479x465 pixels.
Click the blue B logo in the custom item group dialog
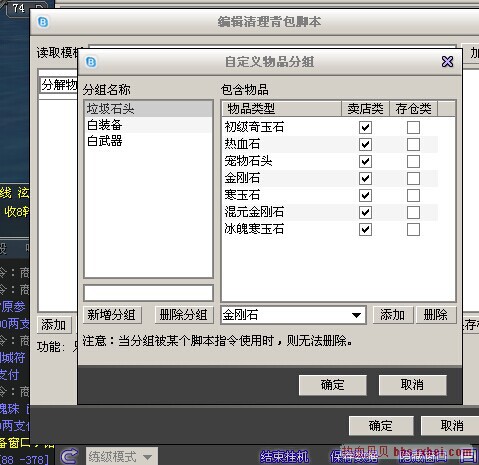click(91, 62)
